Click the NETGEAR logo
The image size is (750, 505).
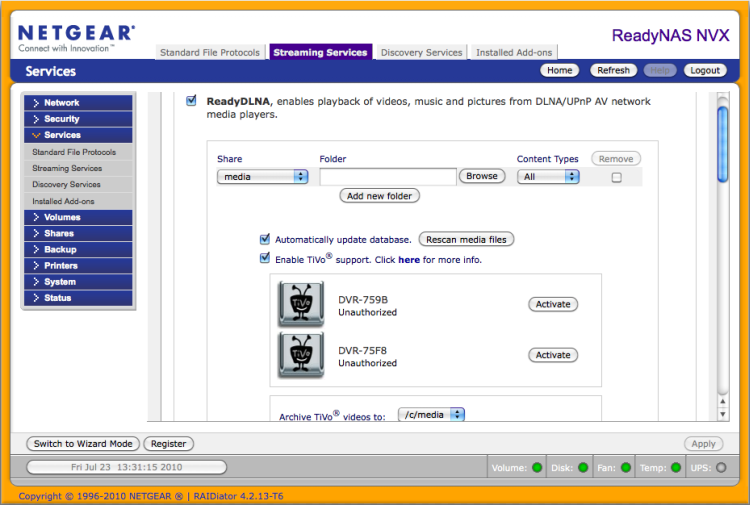coord(77,38)
